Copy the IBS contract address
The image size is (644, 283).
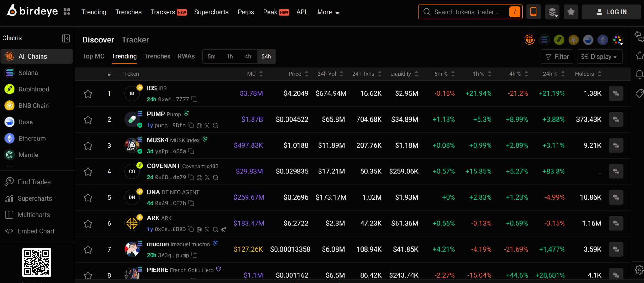click(194, 99)
